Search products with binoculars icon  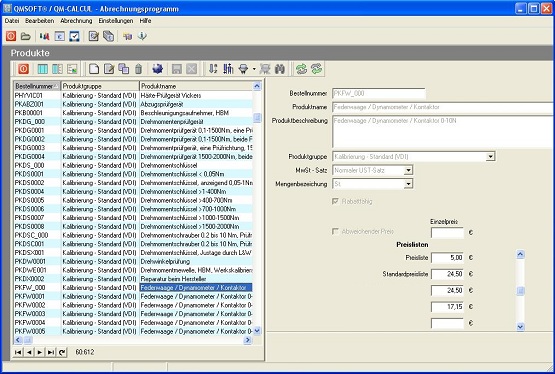click(x=280, y=69)
